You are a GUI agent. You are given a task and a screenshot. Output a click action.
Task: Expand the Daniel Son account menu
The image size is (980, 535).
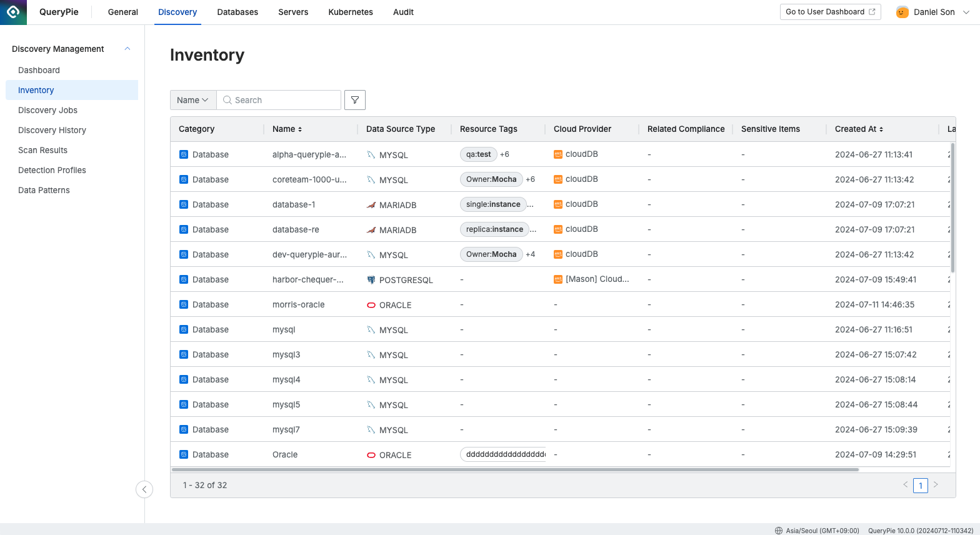coord(966,12)
